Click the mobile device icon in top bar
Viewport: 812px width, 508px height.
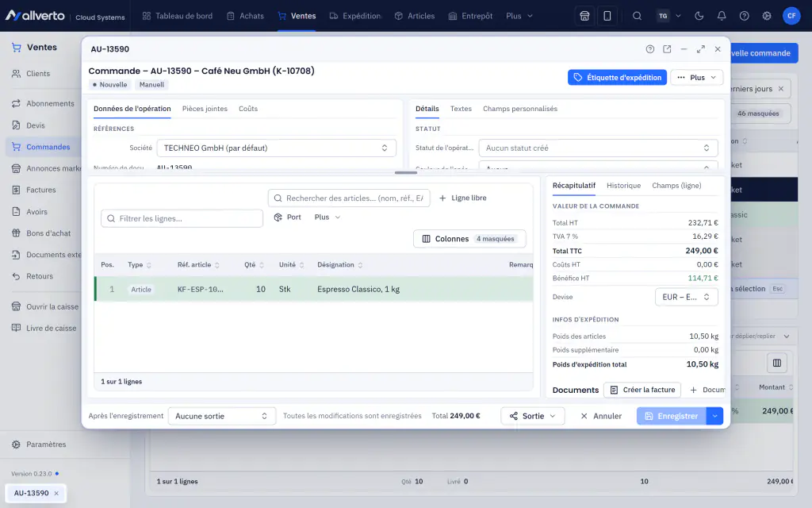607,16
